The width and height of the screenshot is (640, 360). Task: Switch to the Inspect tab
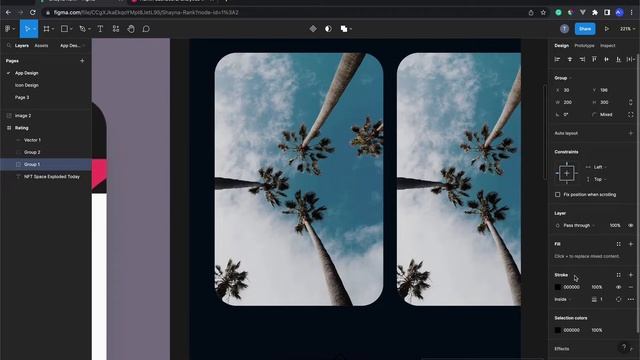pos(607,46)
